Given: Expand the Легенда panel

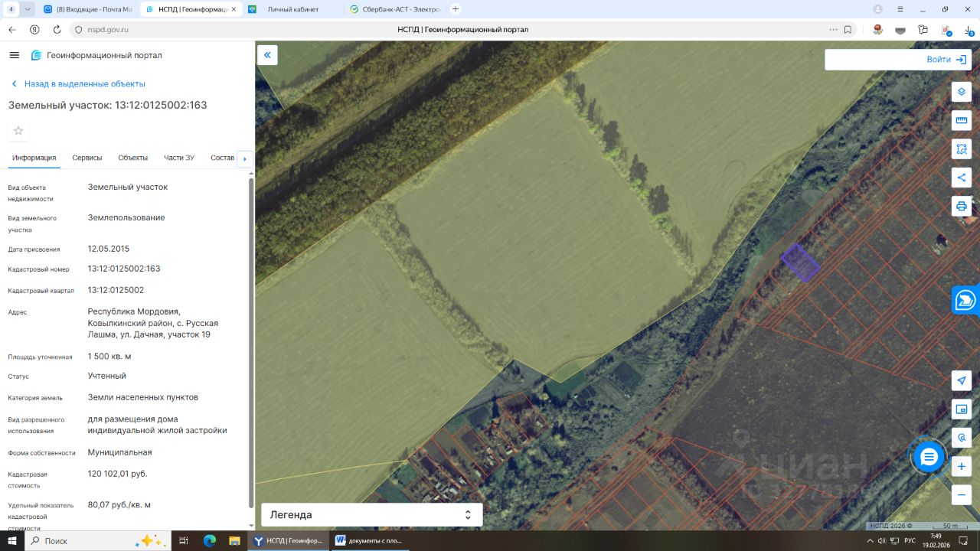Looking at the screenshot, I should [372, 515].
